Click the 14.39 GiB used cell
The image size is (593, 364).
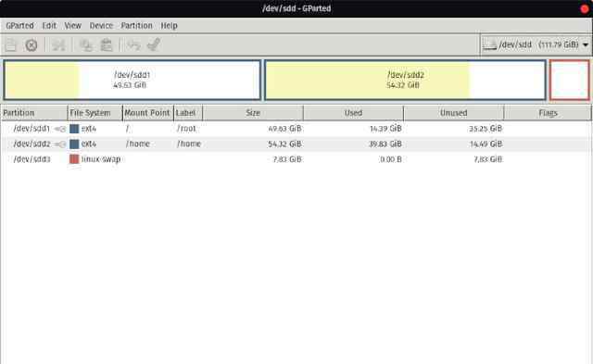(x=385, y=129)
